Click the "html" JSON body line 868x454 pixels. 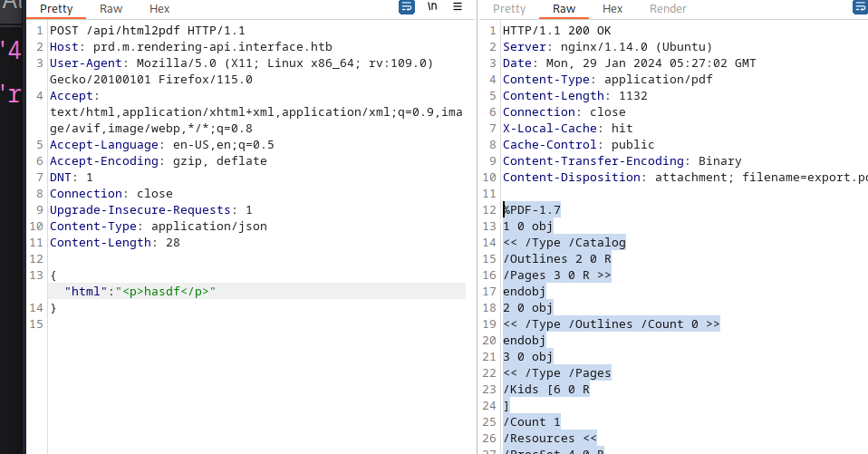[140, 291]
